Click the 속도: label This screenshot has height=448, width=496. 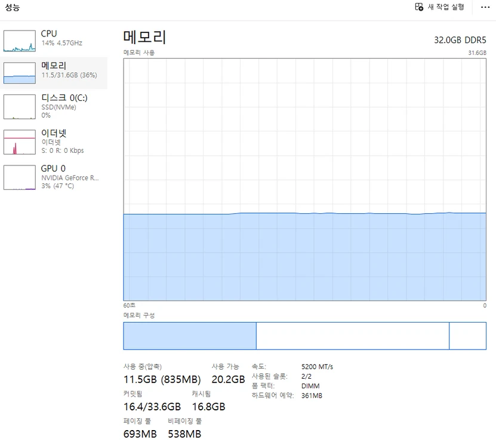coord(259,367)
